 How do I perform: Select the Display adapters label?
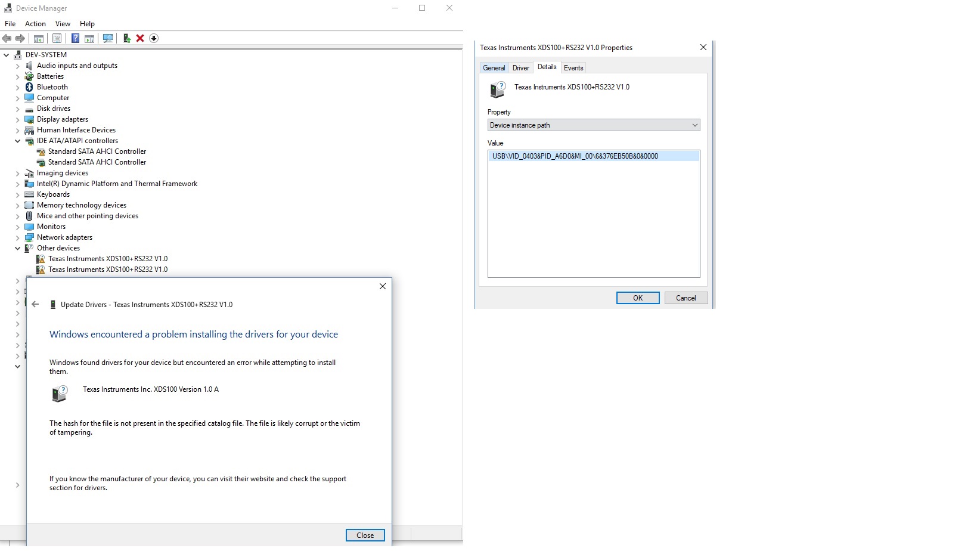pos(63,119)
